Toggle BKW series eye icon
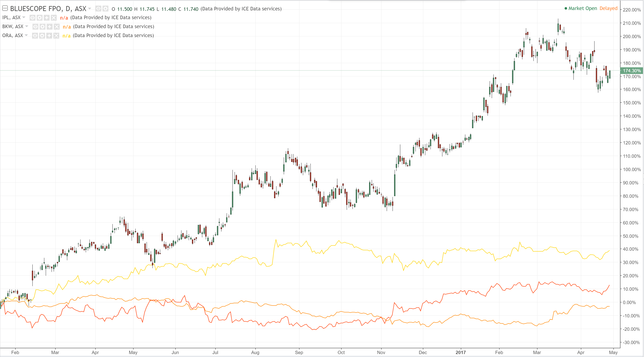 pyautogui.click(x=35, y=27)
